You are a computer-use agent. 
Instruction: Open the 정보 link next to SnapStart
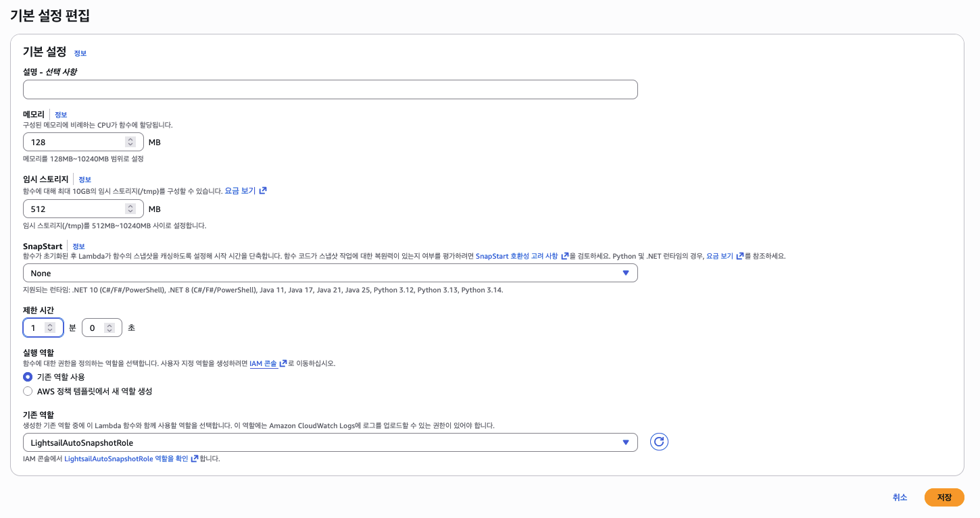pos(78,247)
